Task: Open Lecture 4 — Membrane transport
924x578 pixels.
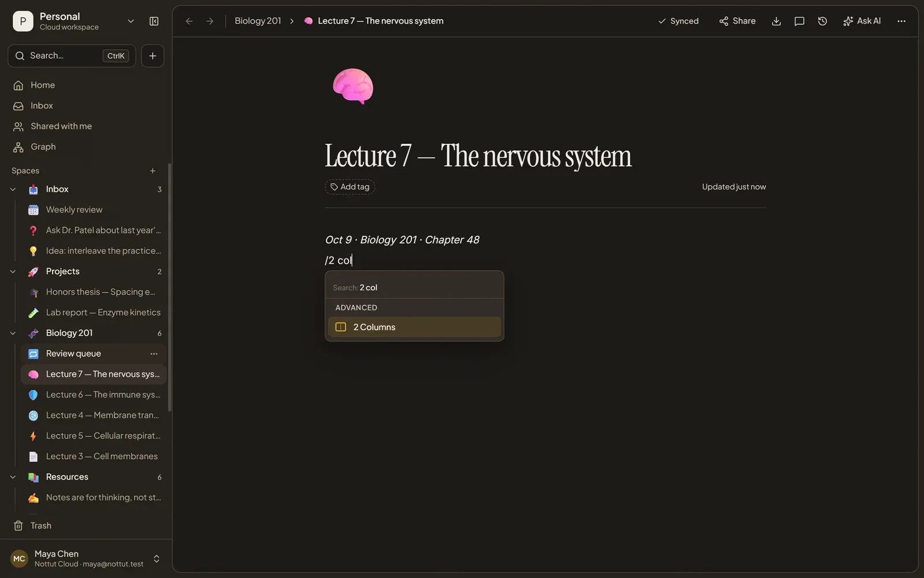Action: (x=94, y=416)
